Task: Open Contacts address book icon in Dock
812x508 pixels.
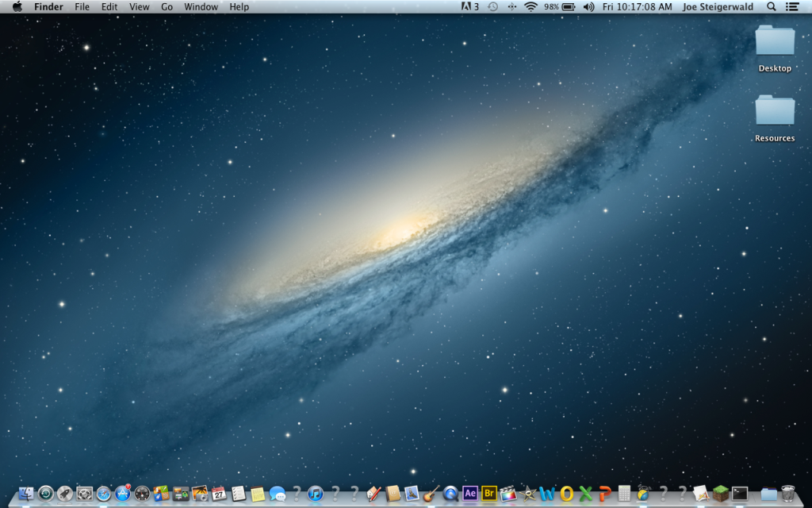Action: [x=393, y=494]
